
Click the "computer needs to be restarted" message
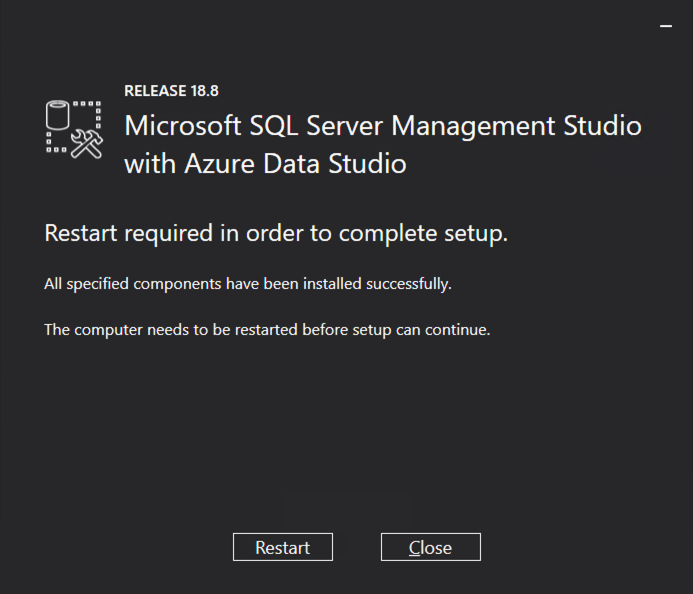coord(180,329)
